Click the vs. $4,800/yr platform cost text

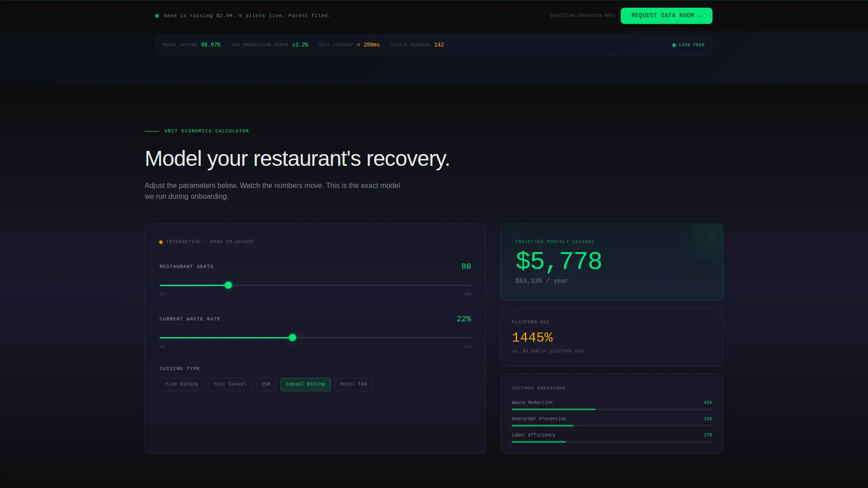[x=548, y=351]
